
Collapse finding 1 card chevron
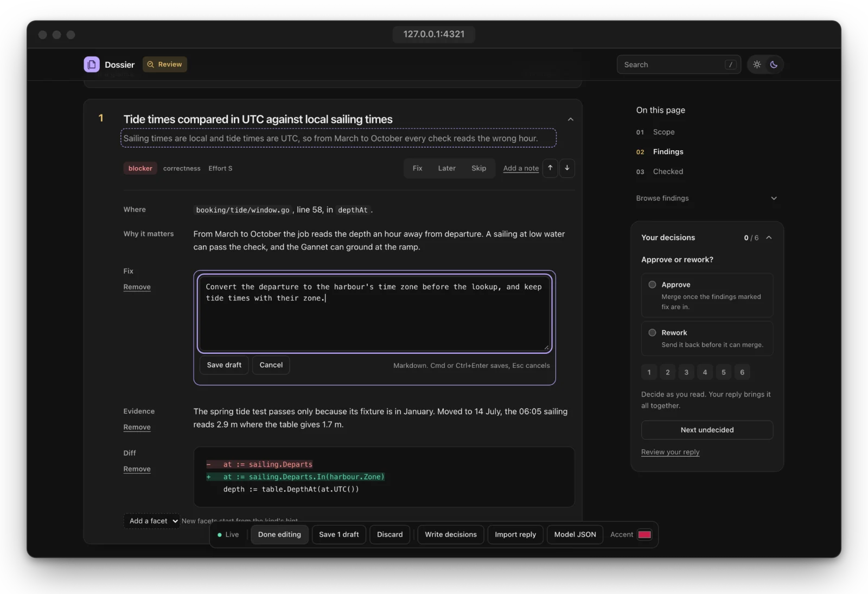point(570,119)
